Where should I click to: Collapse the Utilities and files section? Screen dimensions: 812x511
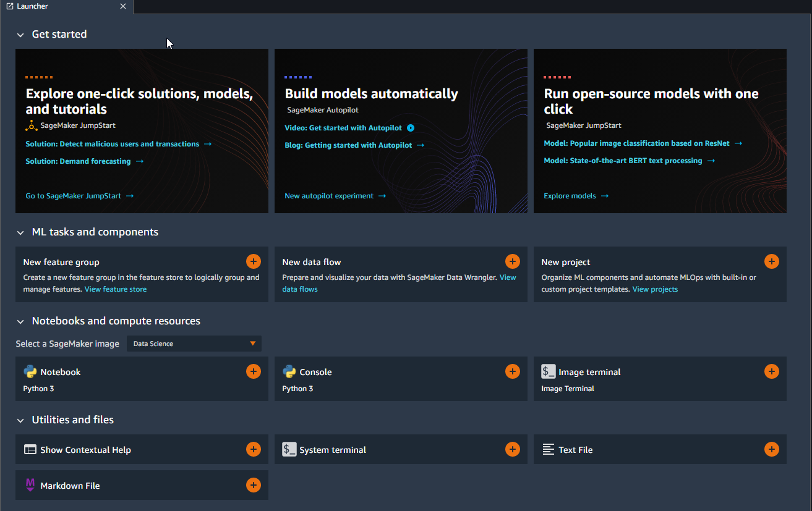click(21, 421)
